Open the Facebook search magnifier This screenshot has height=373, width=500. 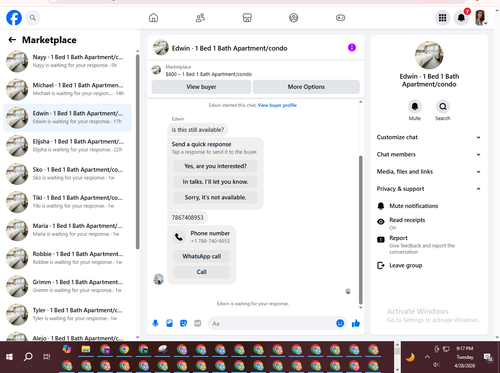tap(33, 18)
